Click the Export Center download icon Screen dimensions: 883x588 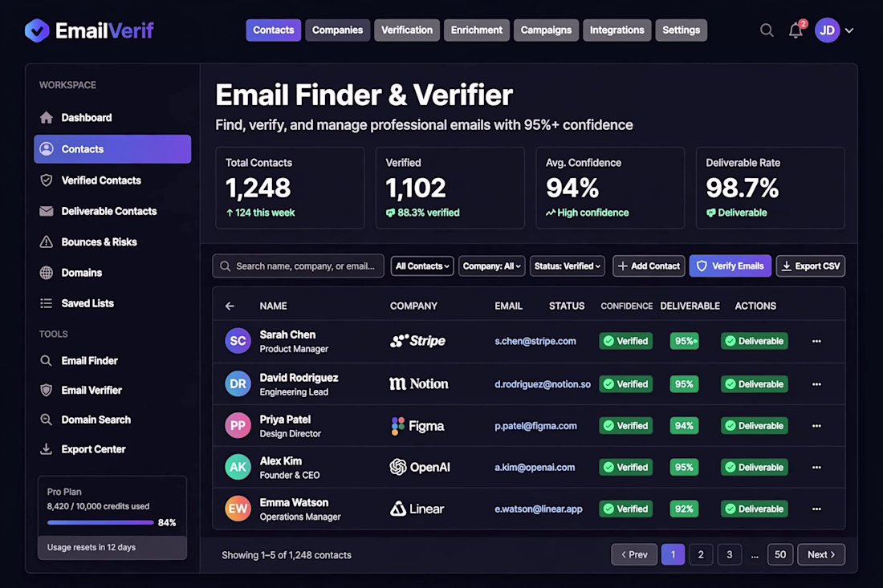click(47, 449)
